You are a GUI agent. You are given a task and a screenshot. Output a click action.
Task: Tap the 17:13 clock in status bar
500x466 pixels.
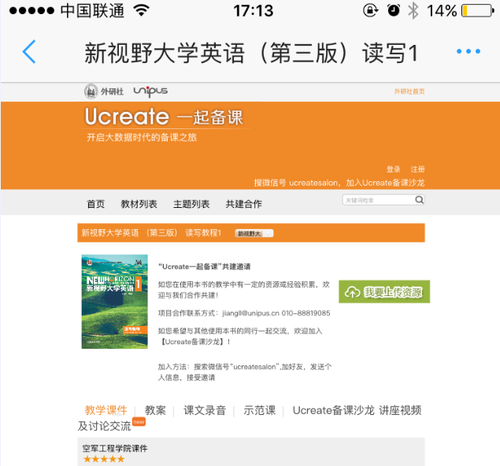click(x=253, y=11)
